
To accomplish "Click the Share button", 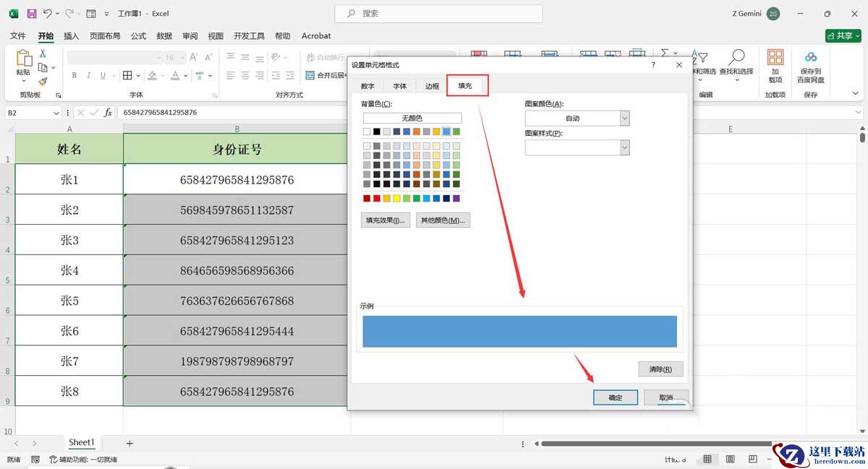I will [843, 35].
